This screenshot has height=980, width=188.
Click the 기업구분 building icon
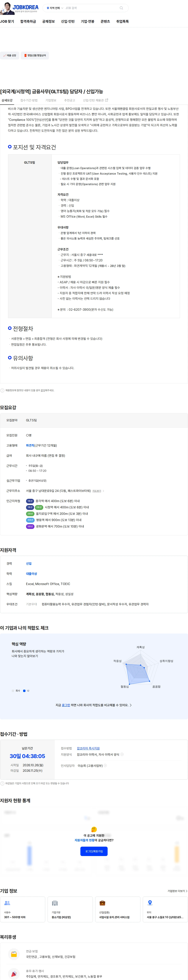coord(54,903)
